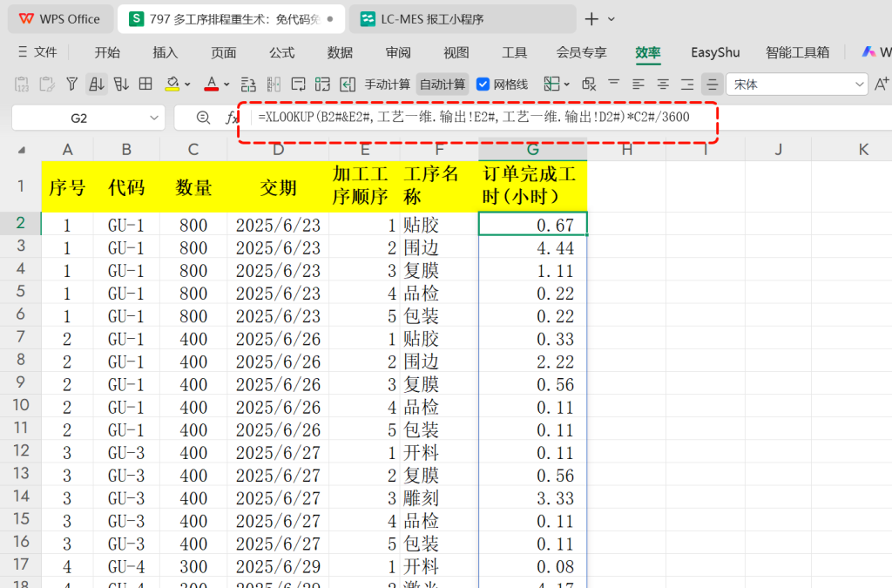This screenshot has width=892, height=588.
Task: Select column G header
Action: click(x=532, y=150)
